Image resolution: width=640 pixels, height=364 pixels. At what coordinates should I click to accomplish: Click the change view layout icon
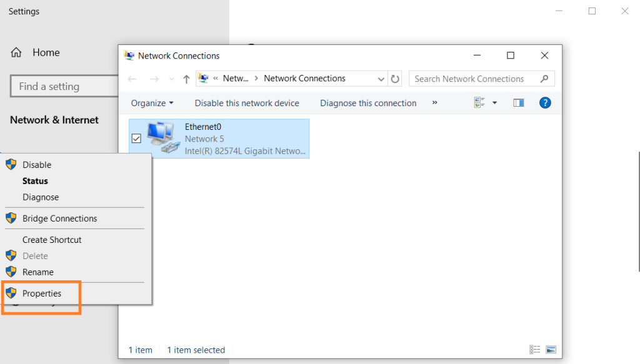480,103
